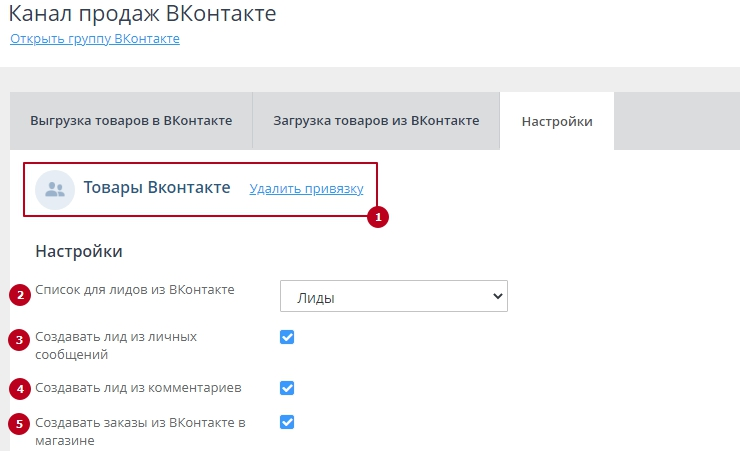Click red marker number 1
The image size is (740, 451).
tap(376, 216)
